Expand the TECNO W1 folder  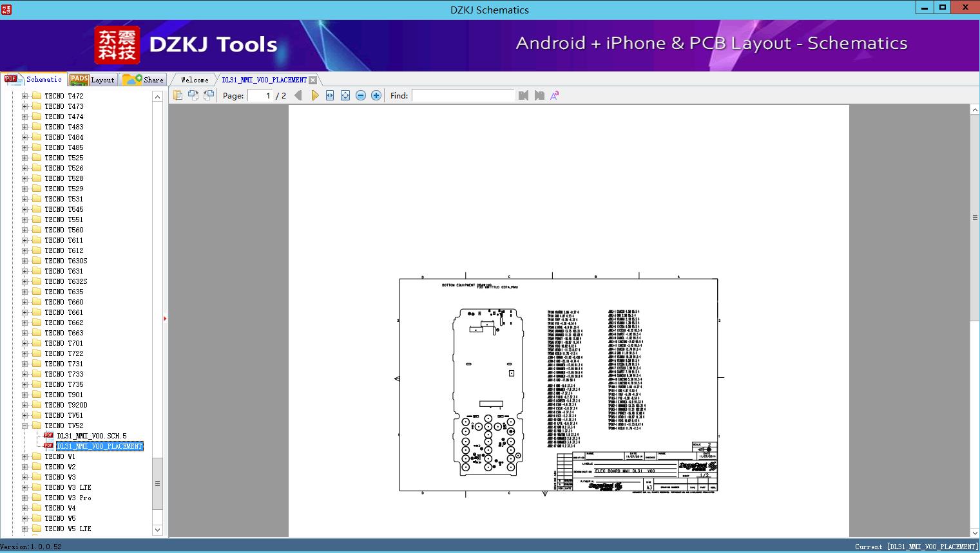click(x=24, y=456)
